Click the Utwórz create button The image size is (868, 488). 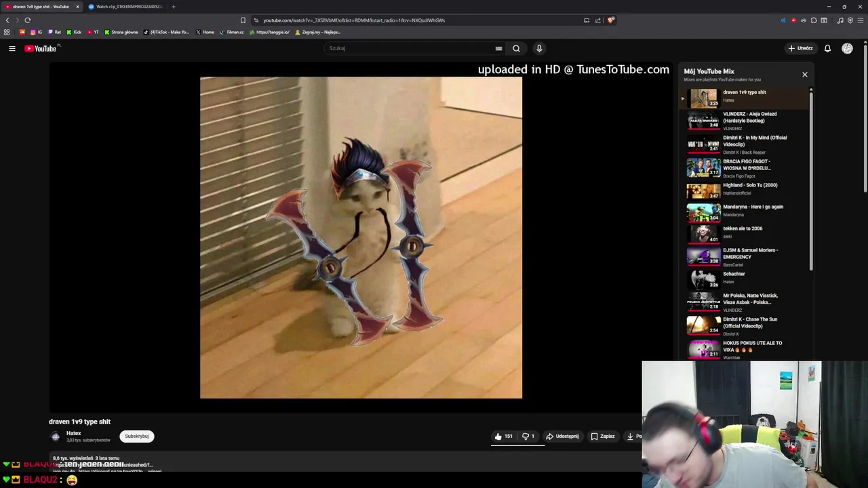[800, 48]
